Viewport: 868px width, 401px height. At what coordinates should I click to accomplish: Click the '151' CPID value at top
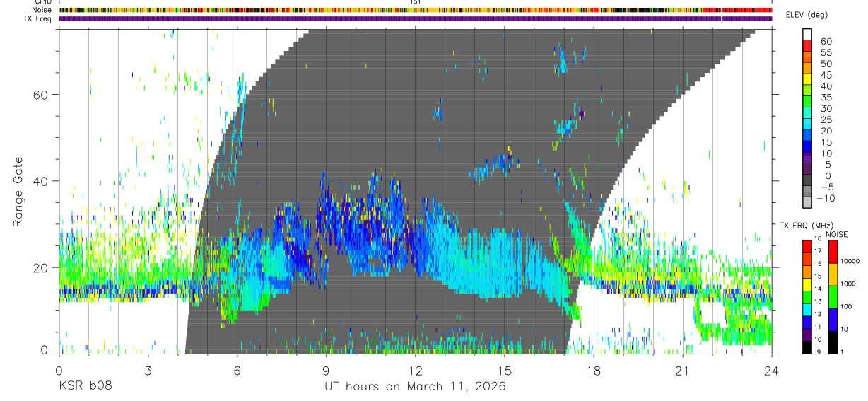point(416,2)
